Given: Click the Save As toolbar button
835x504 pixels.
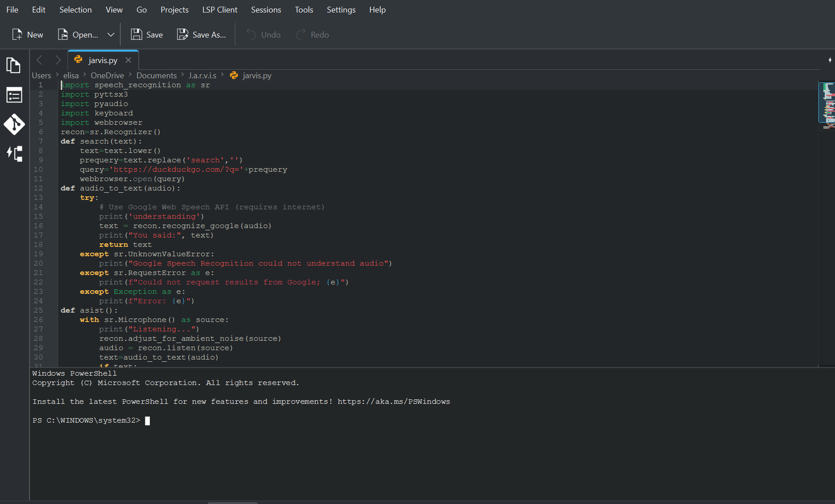Looking at the screenshot, I should point(201,35).
